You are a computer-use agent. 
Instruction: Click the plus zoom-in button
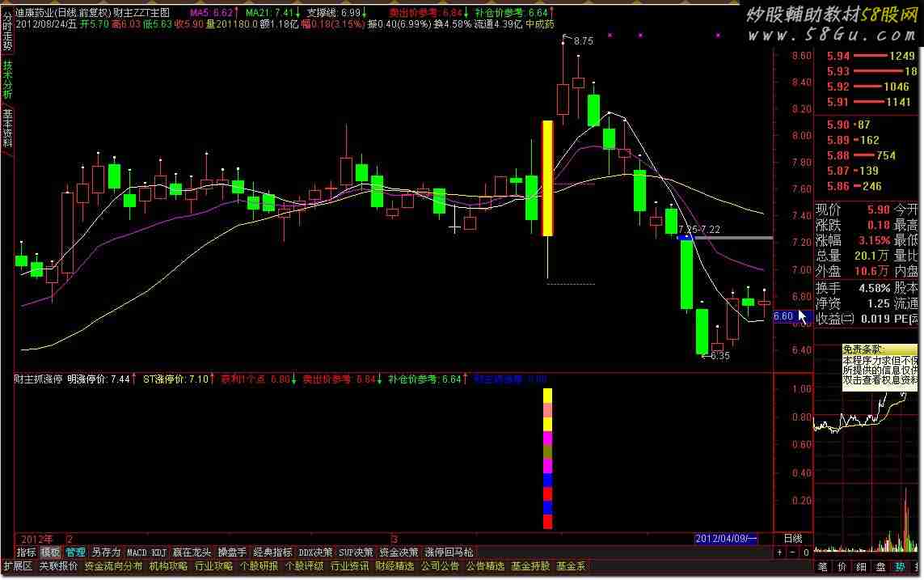coord(780,552)
